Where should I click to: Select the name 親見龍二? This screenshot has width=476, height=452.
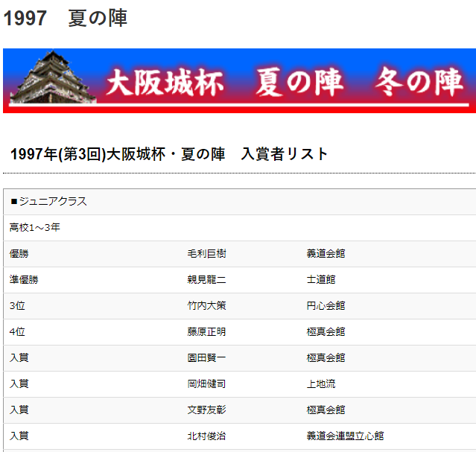[x=206, y=279]
